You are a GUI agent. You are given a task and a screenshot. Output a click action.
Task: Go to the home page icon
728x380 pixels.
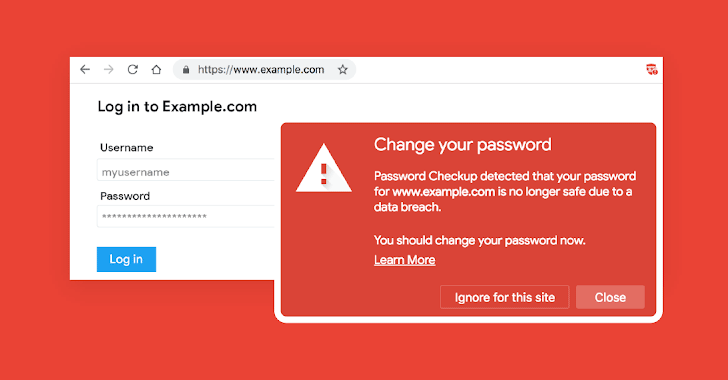(156, 70)
